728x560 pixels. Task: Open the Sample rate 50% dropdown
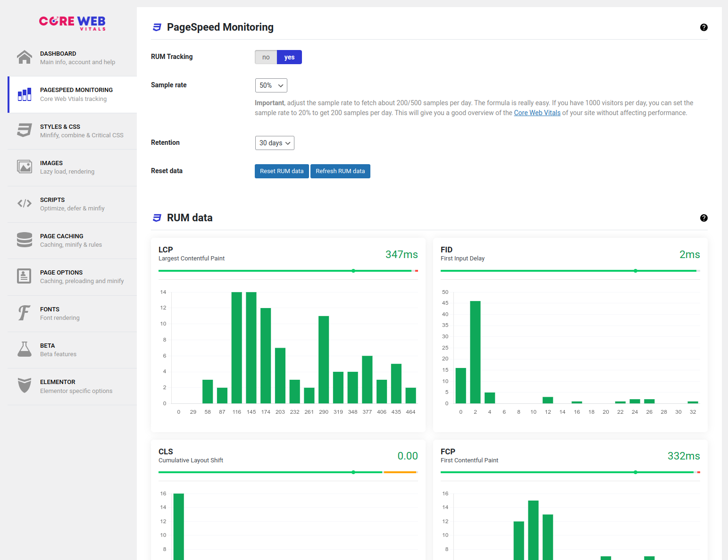271,85
